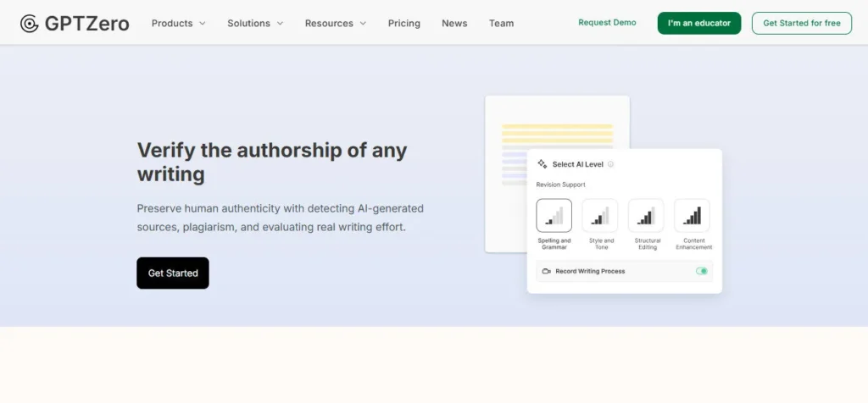The image size is (868, 403).
Task: Click the Spelling and Grammar caption
Action: (x=554, y=244)
